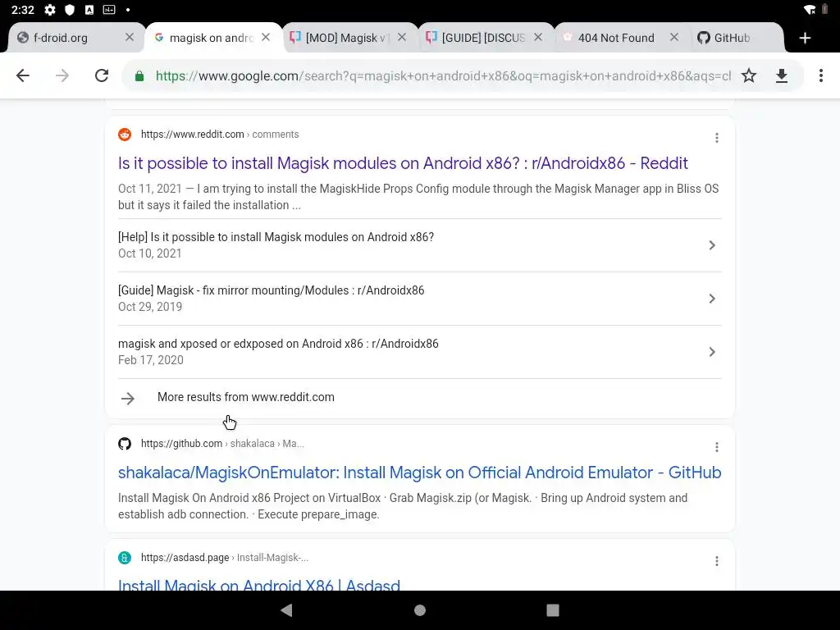
Task: Click the asdasd.page favicon
Action: pos(125,558)
